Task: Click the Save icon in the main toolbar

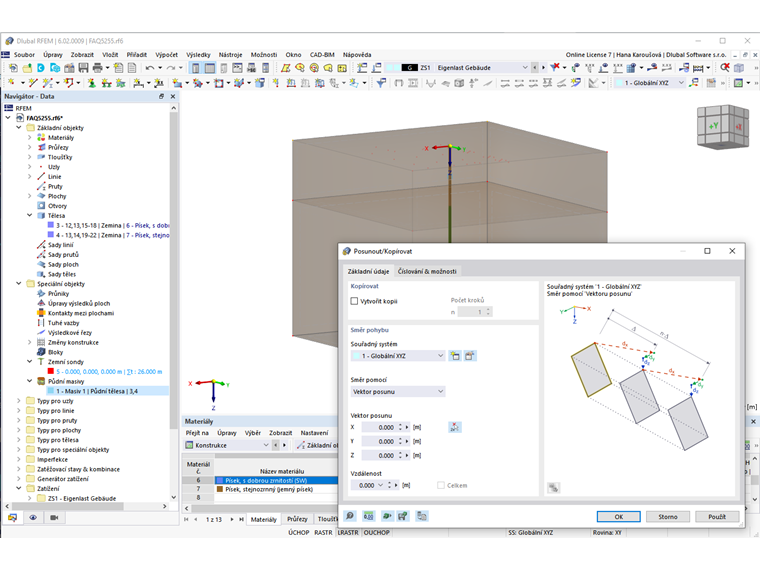Action: coord(83,68)
